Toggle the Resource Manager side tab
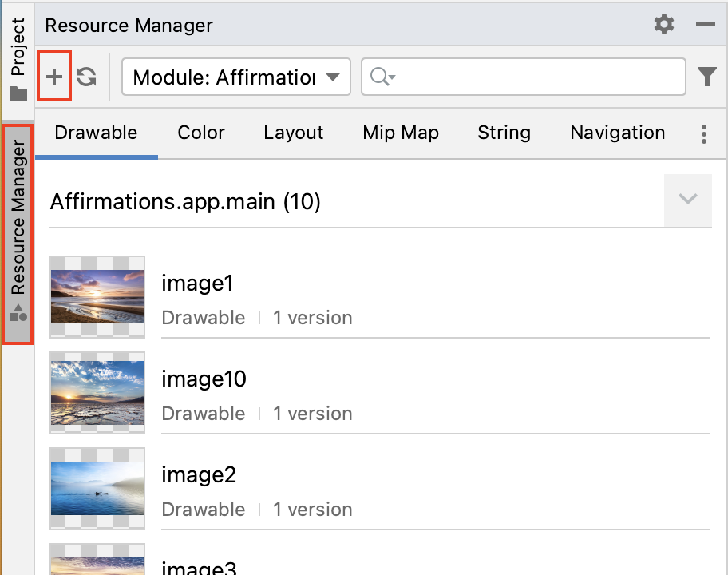 [x=18, y=234]
